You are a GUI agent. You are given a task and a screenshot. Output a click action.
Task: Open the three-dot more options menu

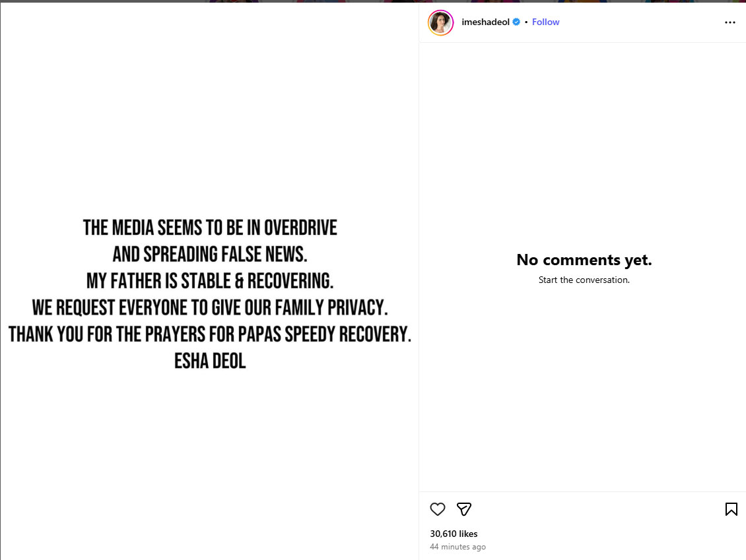point(729,22)
